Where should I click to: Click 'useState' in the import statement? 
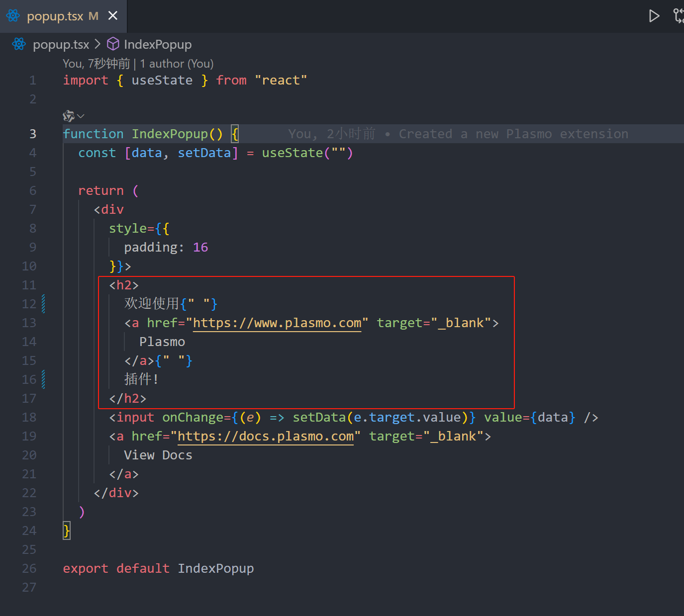click(162, 80)
